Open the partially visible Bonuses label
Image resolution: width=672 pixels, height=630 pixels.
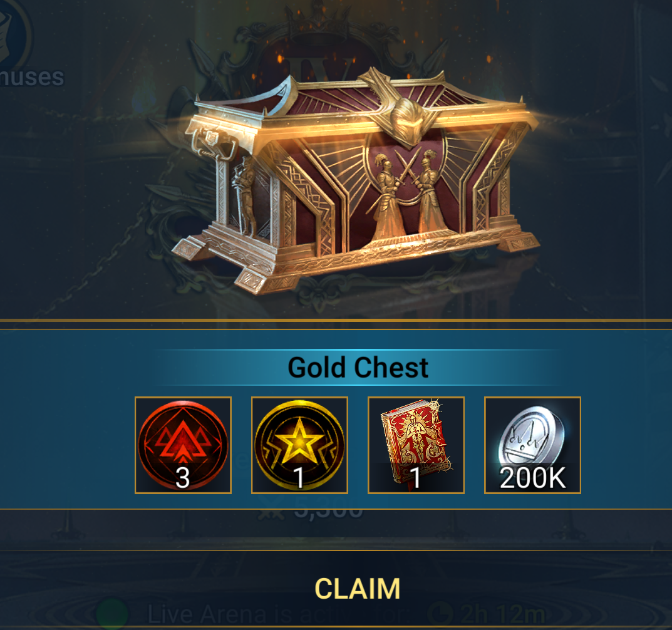[32, 77]
